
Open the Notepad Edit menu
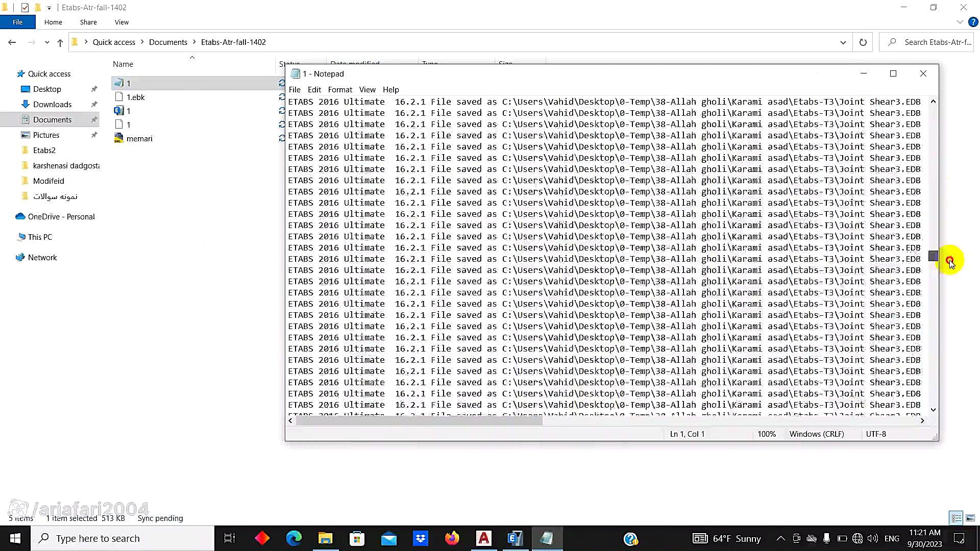(x=314, y=89)
